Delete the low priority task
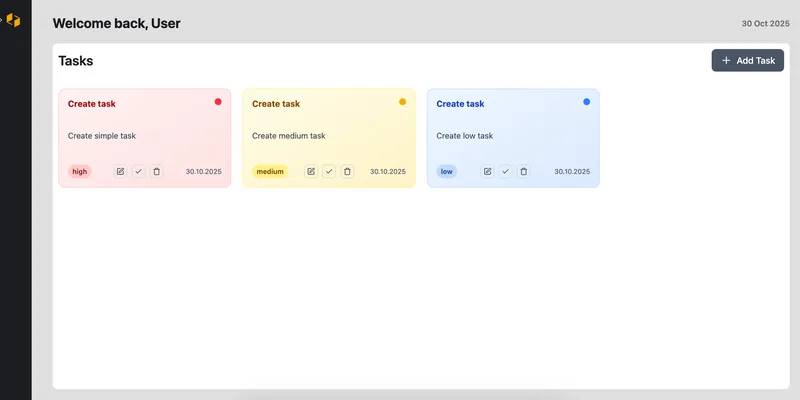This screenshot has width=800, height=400. pyautogui.click(x=523, y=171)
